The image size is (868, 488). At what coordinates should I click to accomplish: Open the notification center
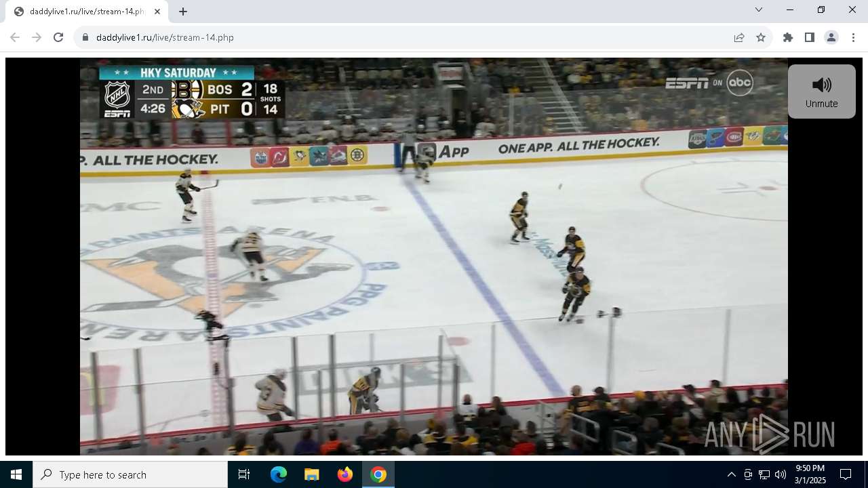[x=846, y=474]
